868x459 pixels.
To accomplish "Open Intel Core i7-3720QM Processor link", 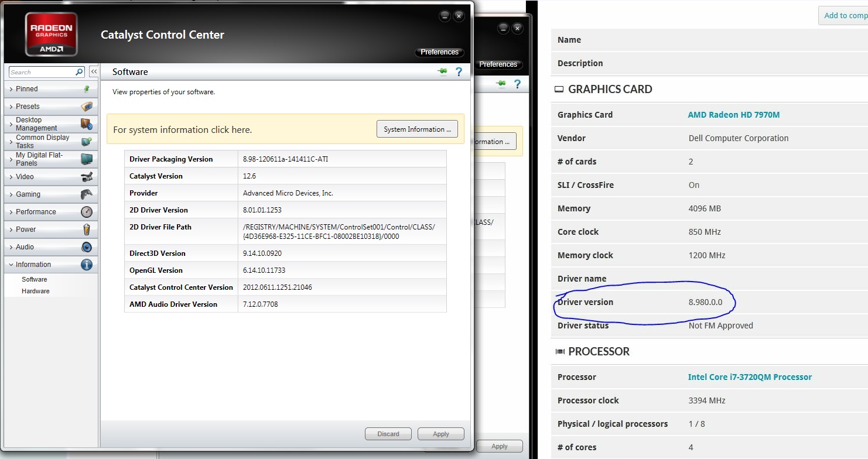I will (x=750, y=377).
